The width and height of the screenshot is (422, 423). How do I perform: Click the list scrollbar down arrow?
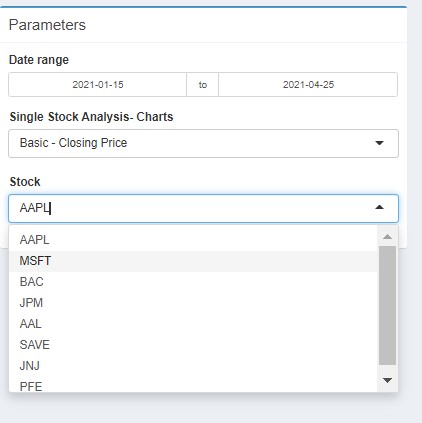coord(387,380)
